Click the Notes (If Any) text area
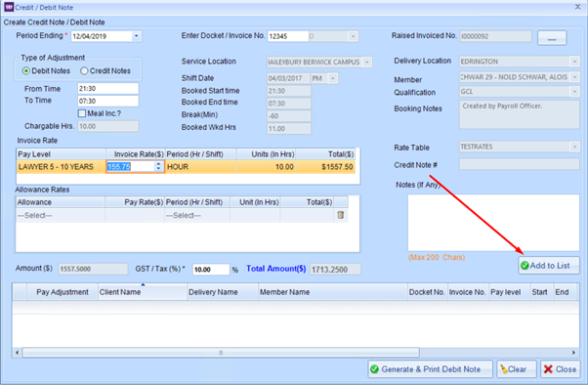Viewport: 588px width, 385px height. click(x=493, y=223)
